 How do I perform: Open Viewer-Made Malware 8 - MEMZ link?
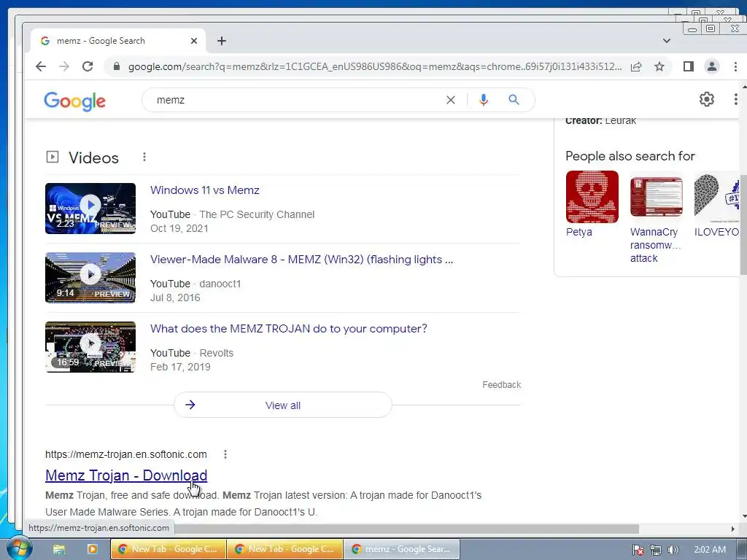coord(301,260)
